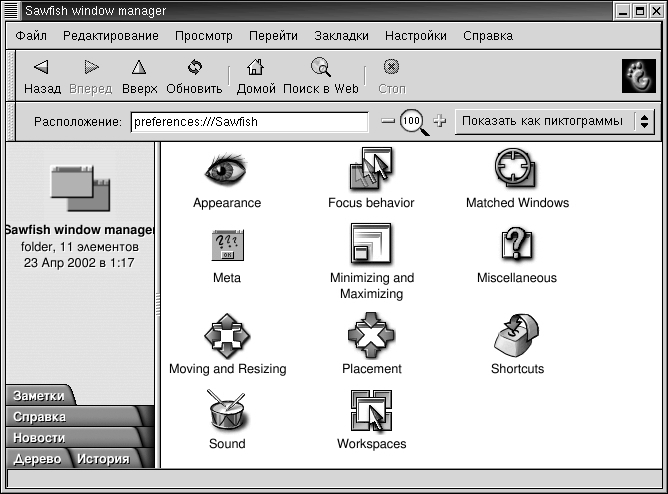This screenshot has height=494, width=668.
Task: Click the zoom in plus button
Action: [439, 121]
